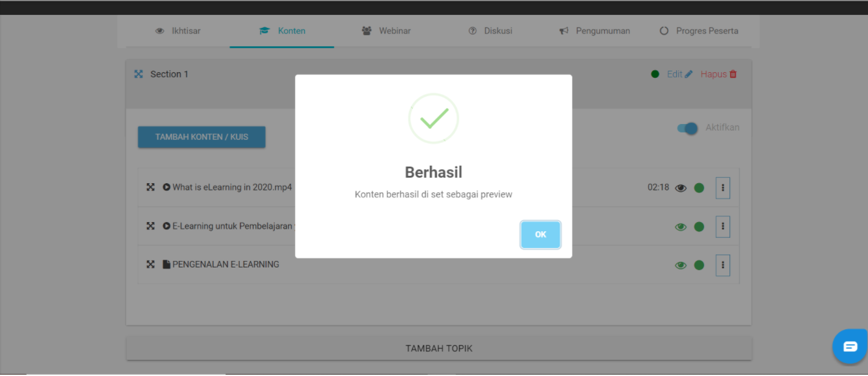Click the chat support bubble icon
This screenshot has height=376, width=868.
coord(850,346)
